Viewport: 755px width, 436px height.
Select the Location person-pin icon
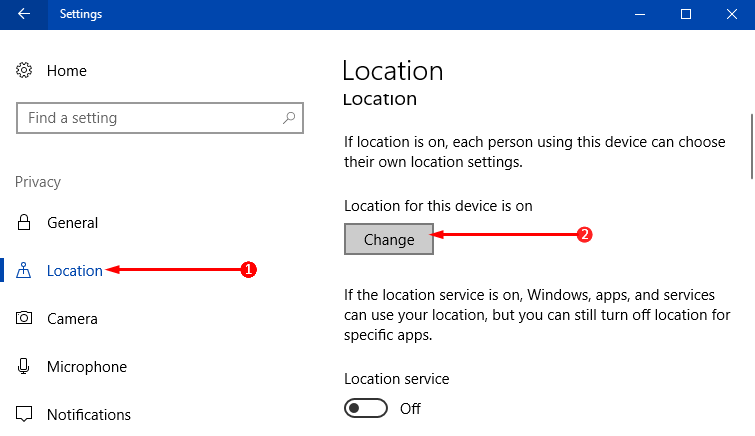point(24,270)
